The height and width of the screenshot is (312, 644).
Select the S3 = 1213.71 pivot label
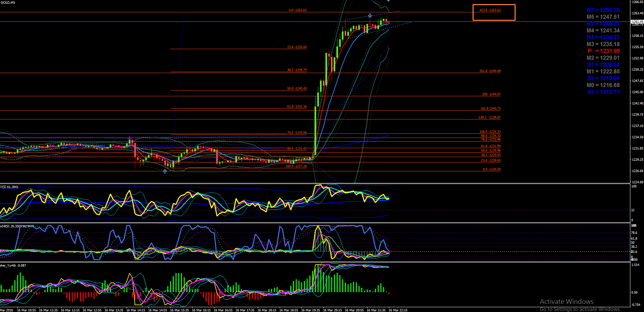pyautogui.click(x=603, y=92)
